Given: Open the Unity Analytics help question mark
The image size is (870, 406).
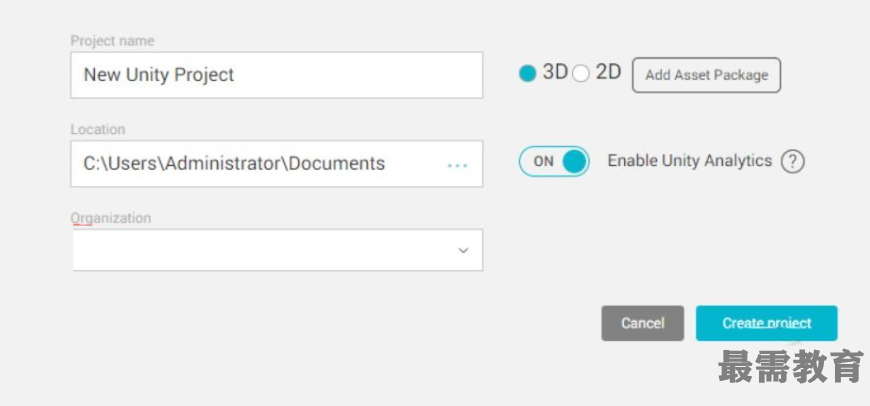Looking at the screenshot, I should pyautogui.click(x=792, y=161).
